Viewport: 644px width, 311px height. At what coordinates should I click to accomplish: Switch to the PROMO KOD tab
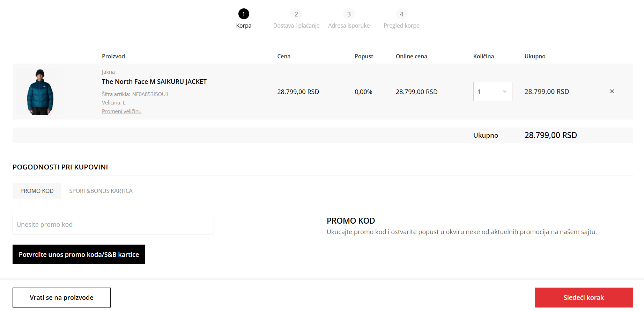point(37,191)
